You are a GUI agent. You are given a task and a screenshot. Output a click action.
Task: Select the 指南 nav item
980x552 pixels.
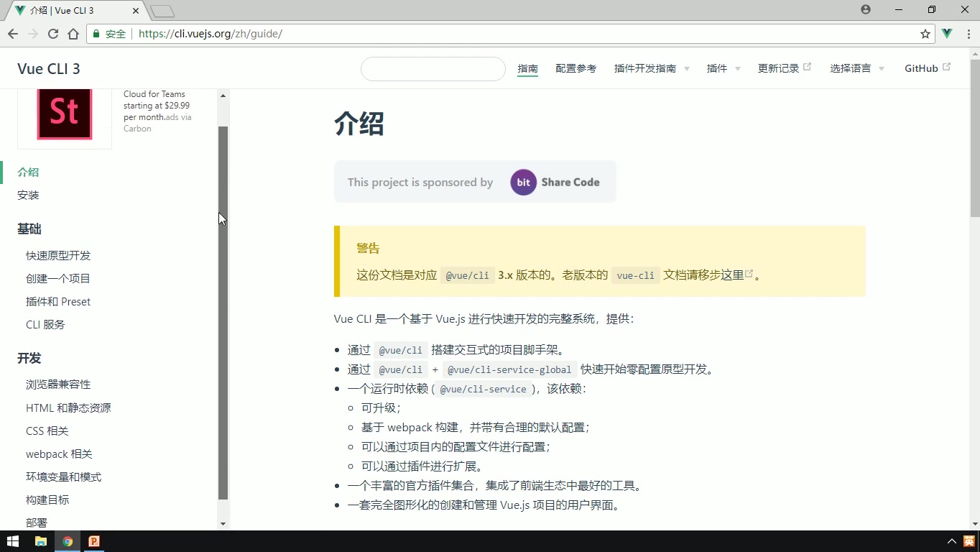point(527,68)
